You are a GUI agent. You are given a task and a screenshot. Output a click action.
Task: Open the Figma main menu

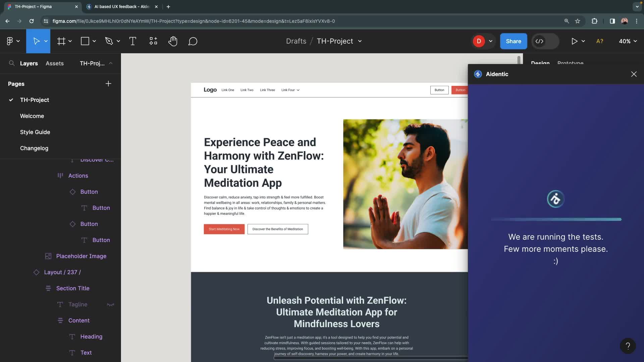tap(10, 41)
